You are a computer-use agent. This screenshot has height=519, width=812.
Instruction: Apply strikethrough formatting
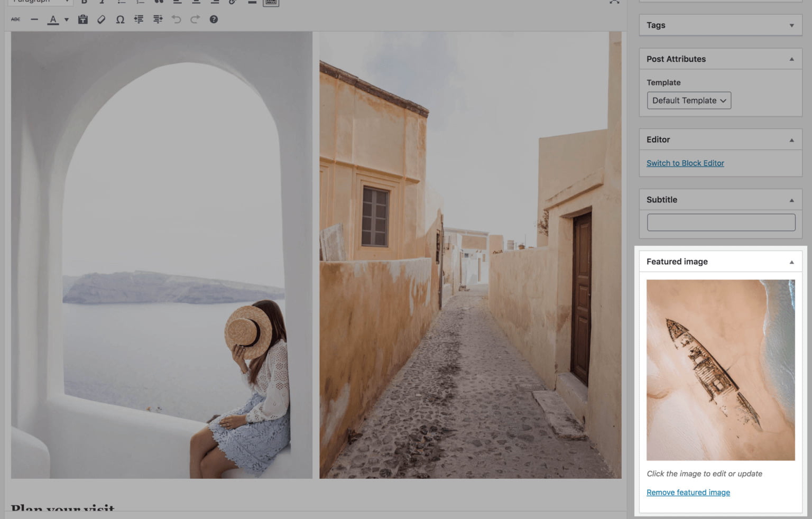point(16,20)
